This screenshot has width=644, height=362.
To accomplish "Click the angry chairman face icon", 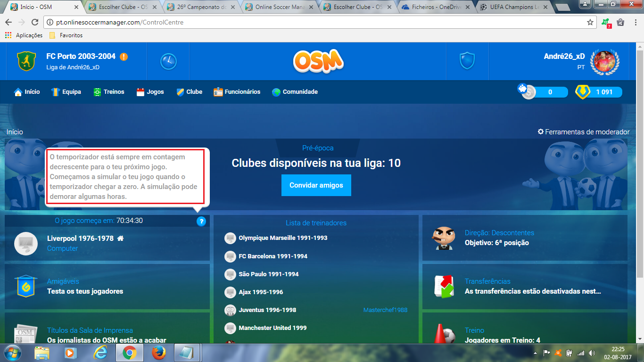I will point(444,238).
